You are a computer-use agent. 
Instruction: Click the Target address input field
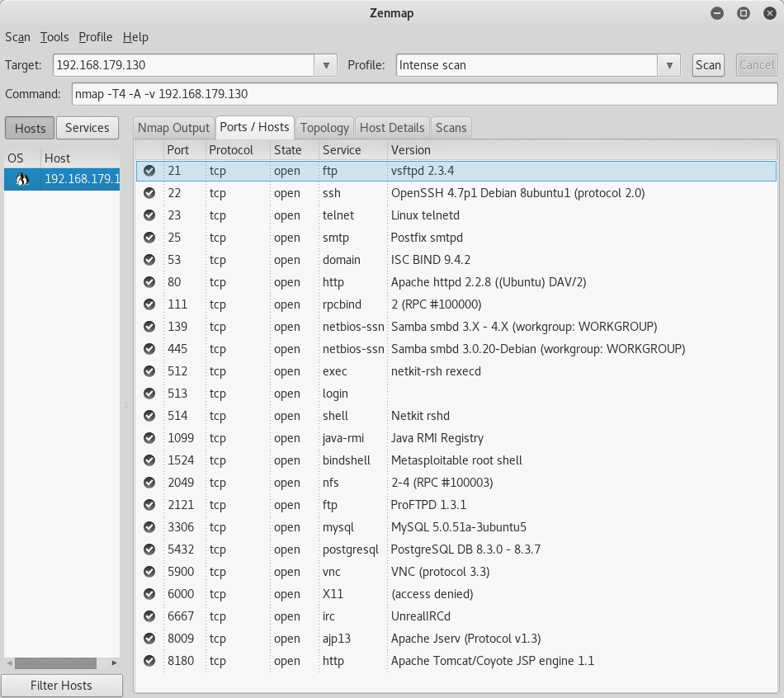coord(184,65)
